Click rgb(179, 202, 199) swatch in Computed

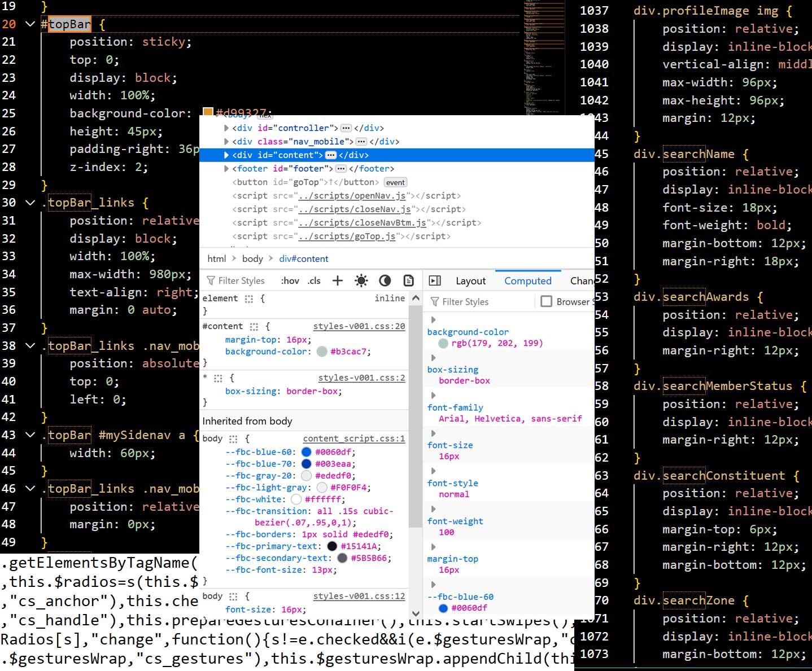443,343
